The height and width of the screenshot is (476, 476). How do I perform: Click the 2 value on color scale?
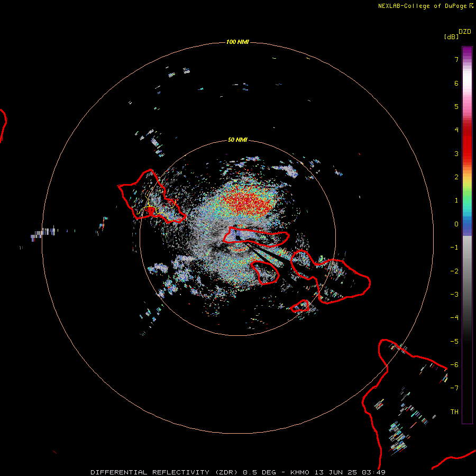coord(456,177)
